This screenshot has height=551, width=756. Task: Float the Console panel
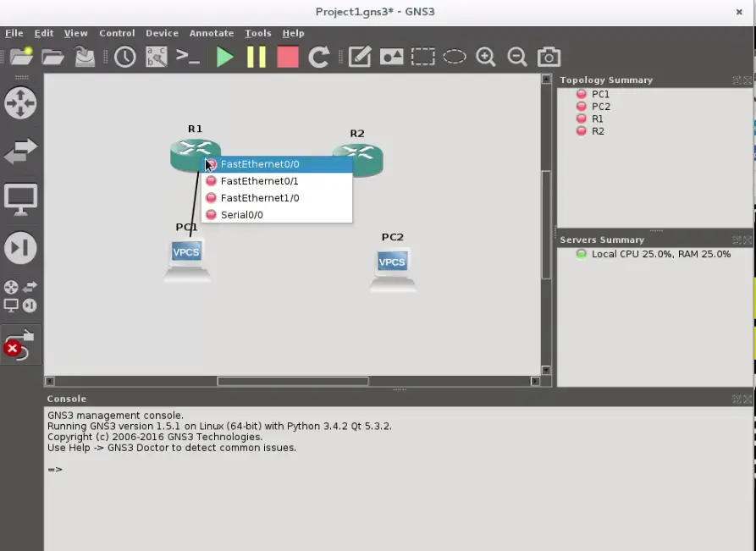point(737,399)
